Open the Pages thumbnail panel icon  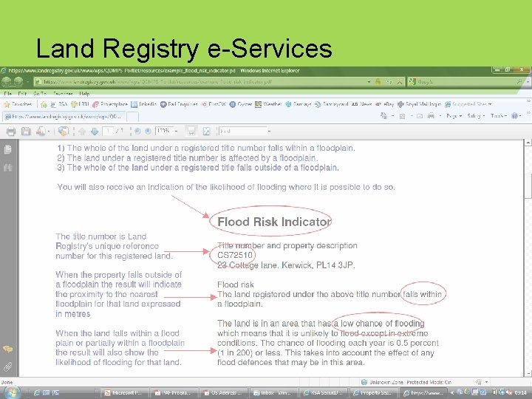[x=8, y=149]
